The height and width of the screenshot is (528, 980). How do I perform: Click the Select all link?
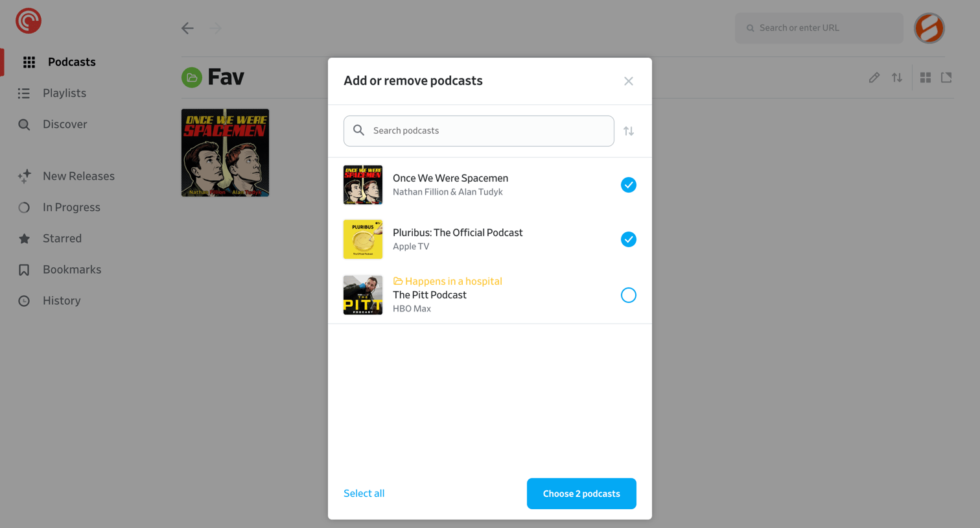pos(364,494)
